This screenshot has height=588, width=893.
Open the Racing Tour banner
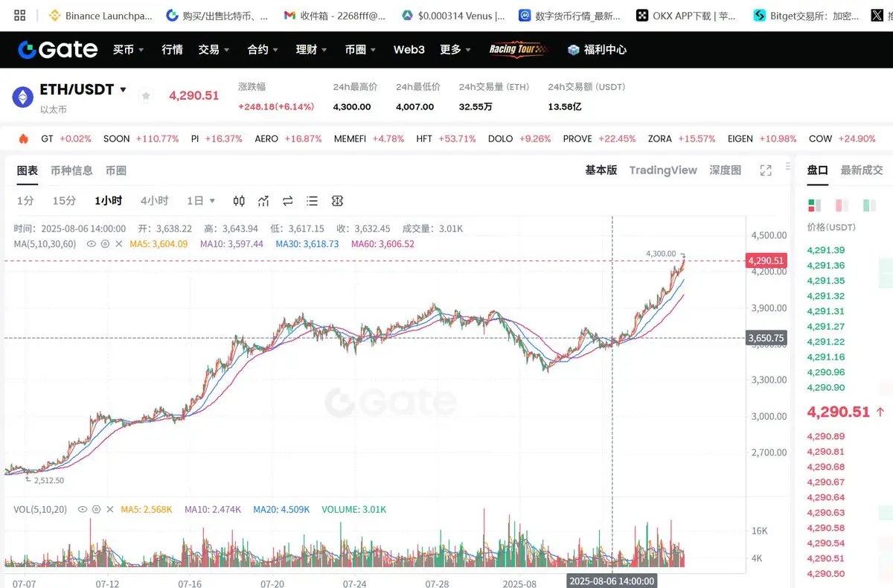click(517, 50)
